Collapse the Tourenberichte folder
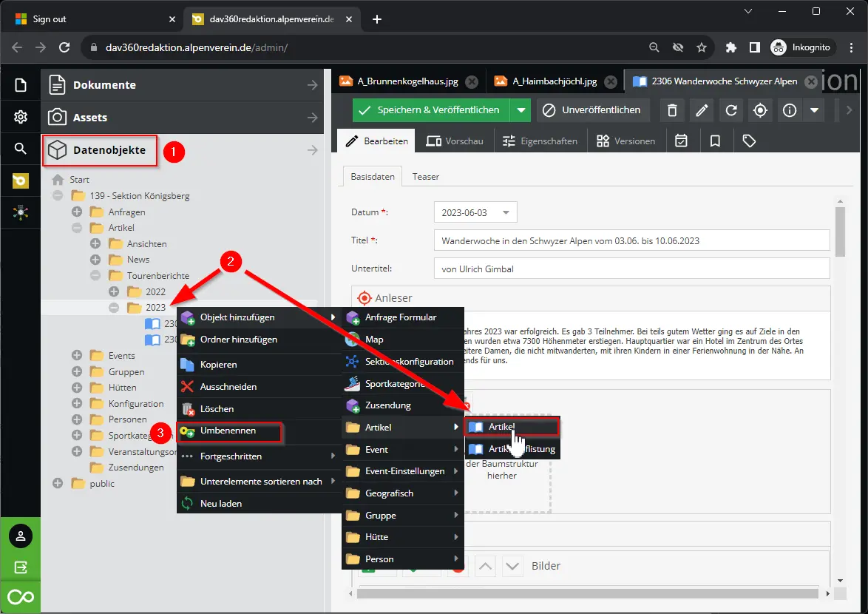The image size is (868, 614). pos(95,276)
